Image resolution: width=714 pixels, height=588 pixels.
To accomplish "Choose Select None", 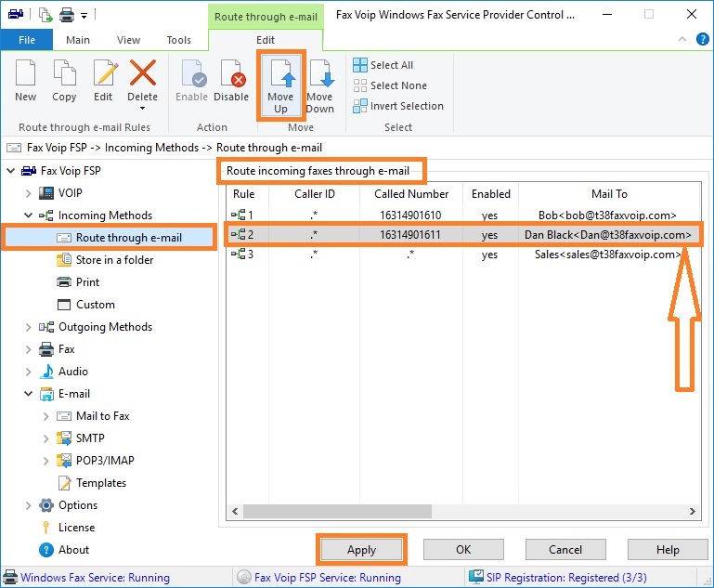I will coord(390,85).
